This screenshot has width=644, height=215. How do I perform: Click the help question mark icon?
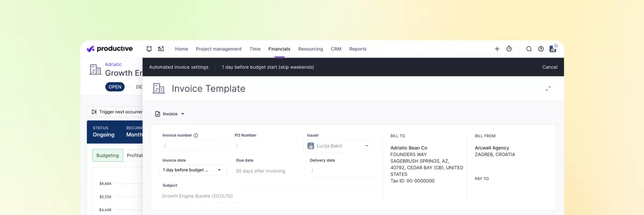(540, 49)
